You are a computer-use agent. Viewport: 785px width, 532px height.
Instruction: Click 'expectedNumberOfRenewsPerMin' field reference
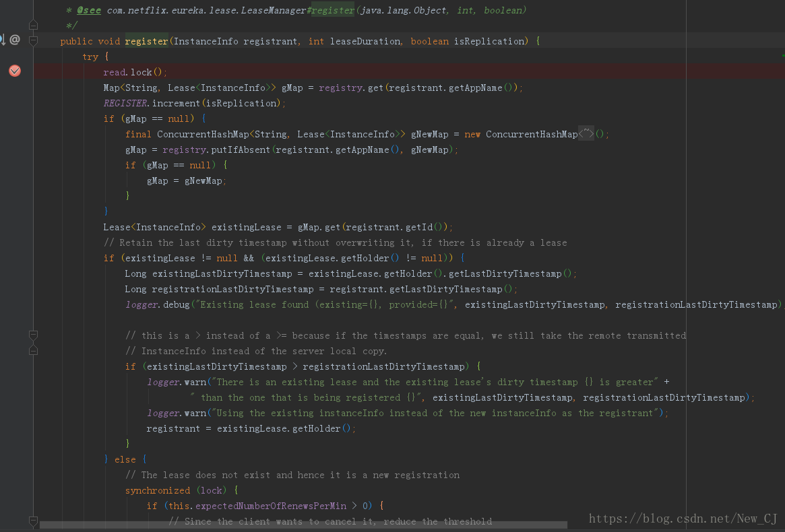[271, 506]
